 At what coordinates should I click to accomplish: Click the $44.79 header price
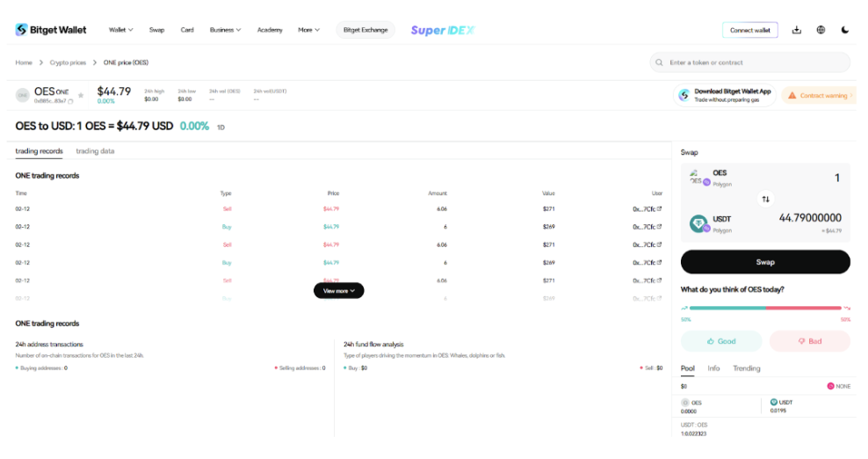[x=114, y=91]
